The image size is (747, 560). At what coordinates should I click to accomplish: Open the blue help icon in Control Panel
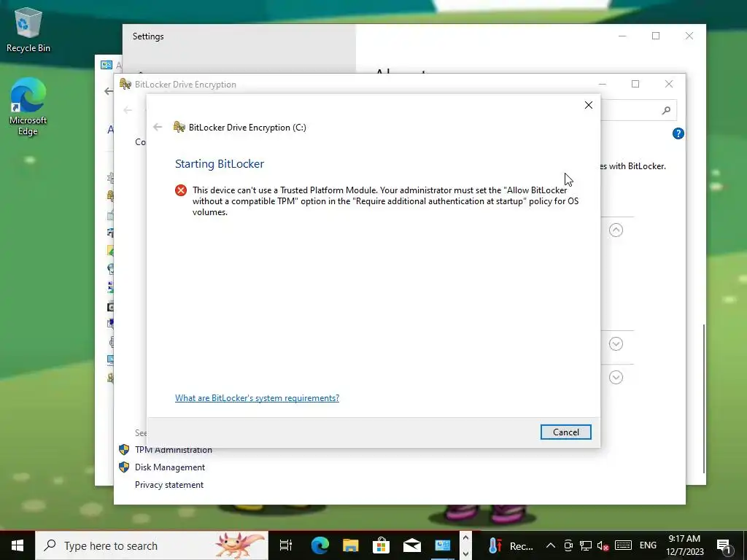pos(678,134)
